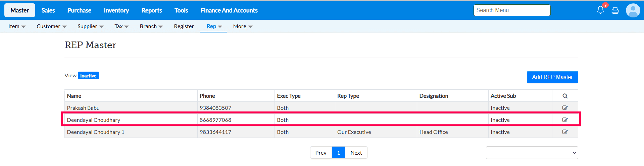644x166 pixels.
Task: Focus the Search Menu input field
Action: point(512,10)
